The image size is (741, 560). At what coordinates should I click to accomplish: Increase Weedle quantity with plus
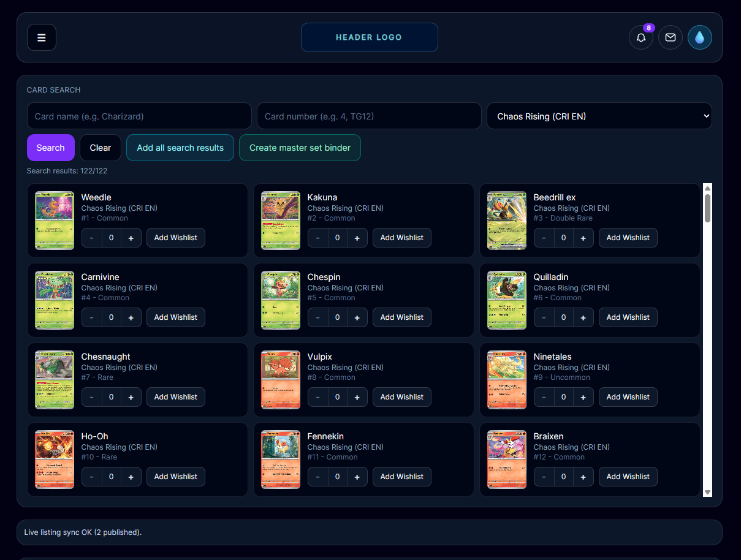[x=131, y=238]
